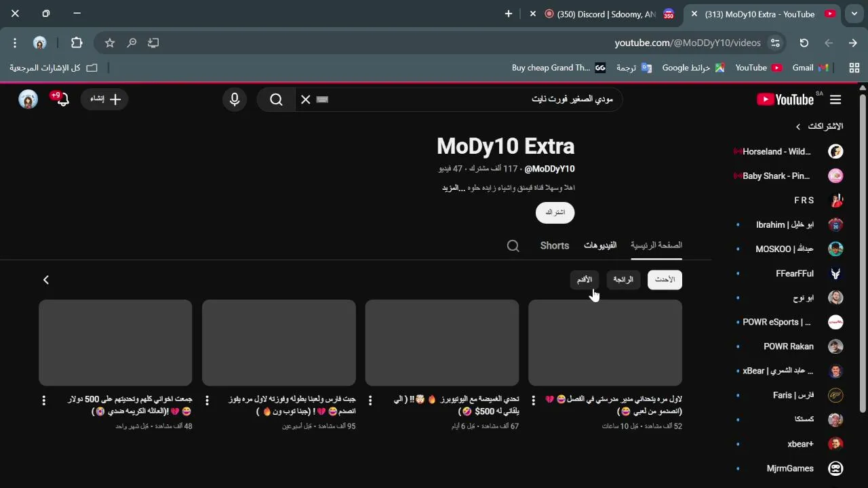Select the الرائجة filter chip

[623, 280]
